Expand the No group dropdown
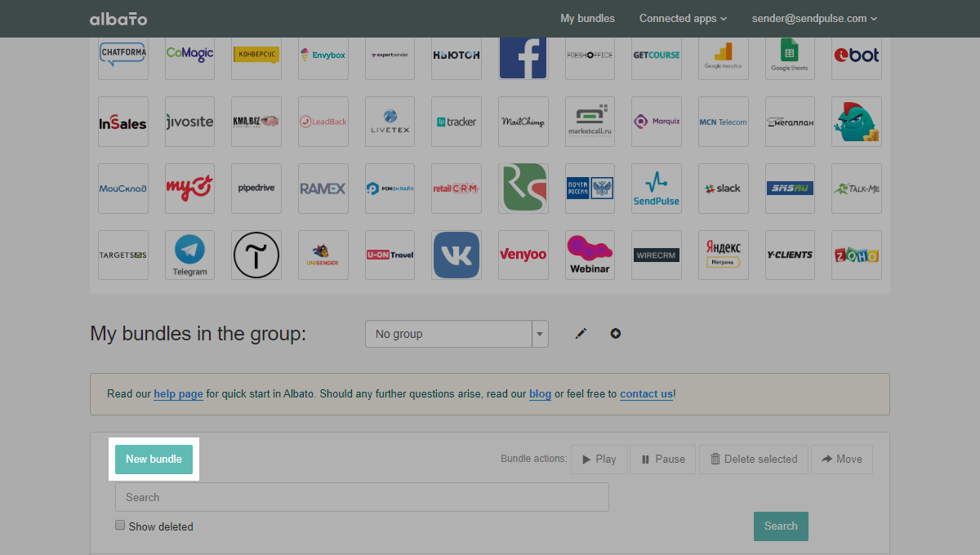Screen dimensions: 980x555 (x=457, y=334)
